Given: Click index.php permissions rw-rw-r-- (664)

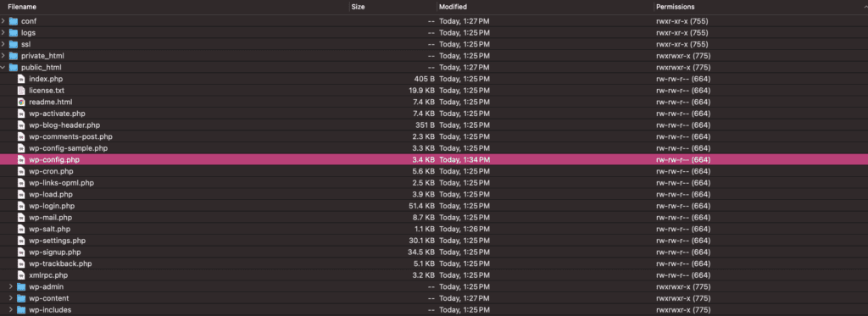Looking at the screenshot, I should tap(683, 79).
